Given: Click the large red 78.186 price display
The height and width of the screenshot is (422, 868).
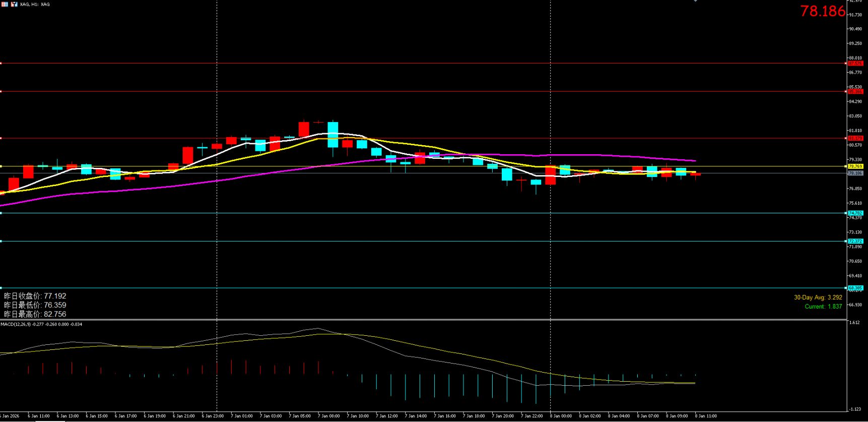Looking at the screenshot, I should click(822, 12).
